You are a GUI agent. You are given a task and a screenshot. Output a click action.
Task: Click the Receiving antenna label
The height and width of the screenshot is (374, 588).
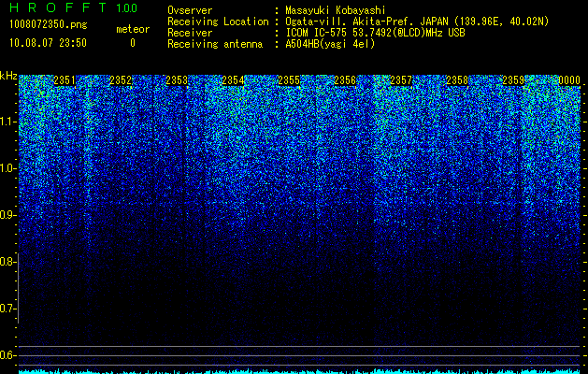click(215, 44)
